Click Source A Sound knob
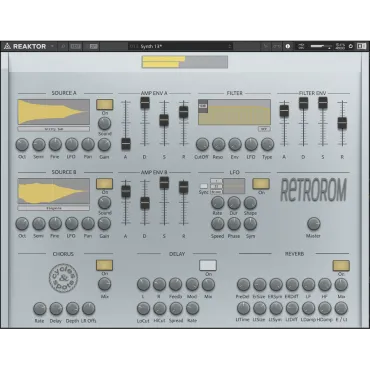Image resolution: width=370 pixels, height=370 pixels. 105,123
